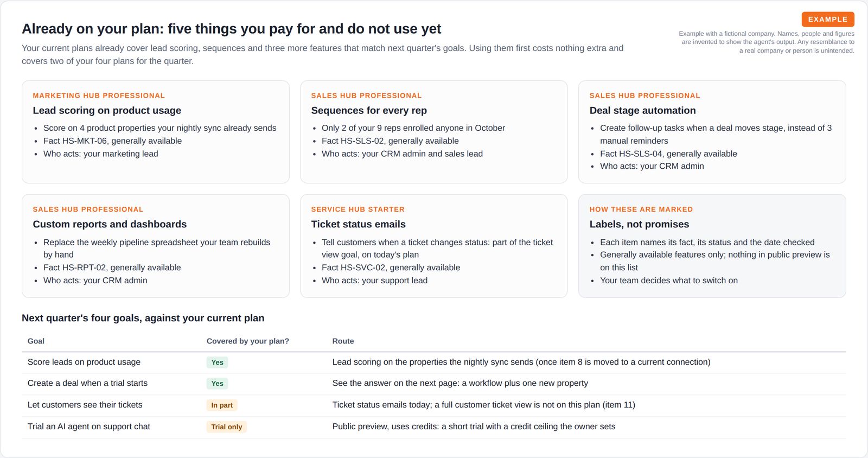Image resolution: width=868 pixels, height=458 pixels.
Task: Select the Trial an AI agent on support chat row
Action: pos(434,427)
